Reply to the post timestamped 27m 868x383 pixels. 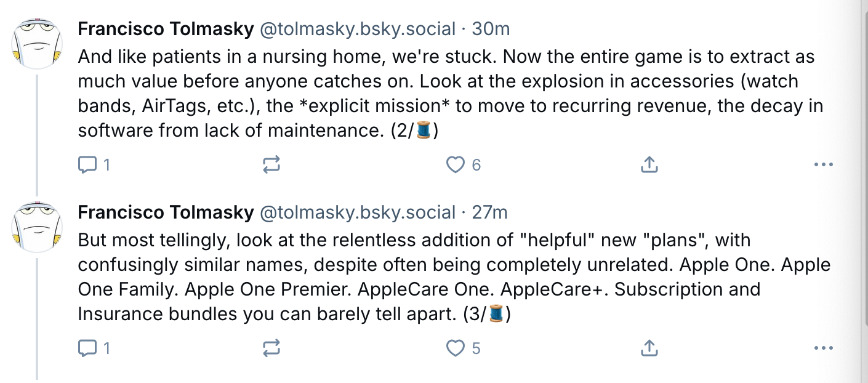[87, 349]
